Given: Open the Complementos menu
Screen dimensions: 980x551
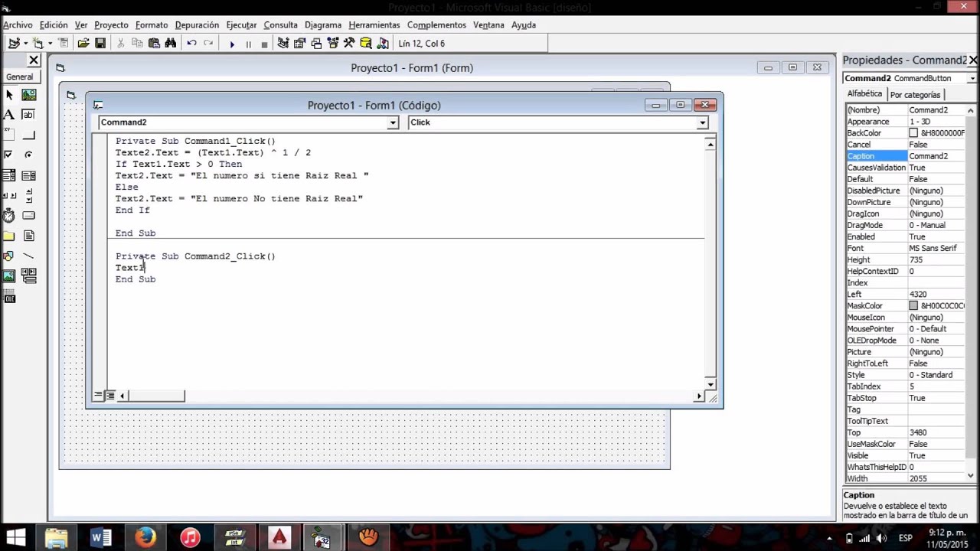Looking at the screenshot, I should (436, 24).
